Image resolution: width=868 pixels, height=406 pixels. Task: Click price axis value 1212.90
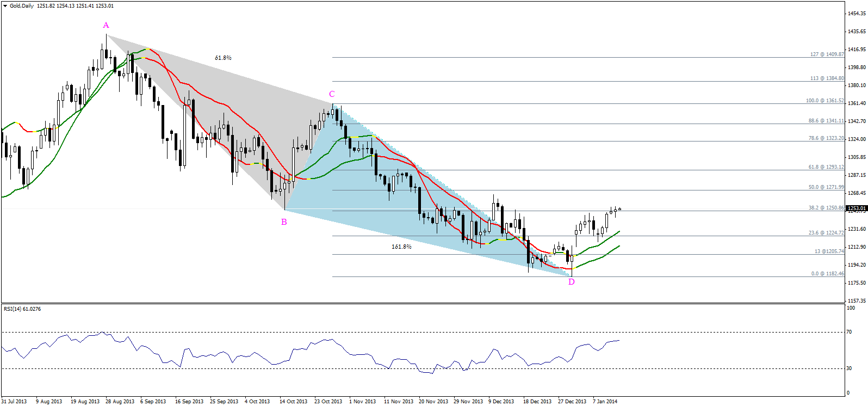click(x=857, y=247)
